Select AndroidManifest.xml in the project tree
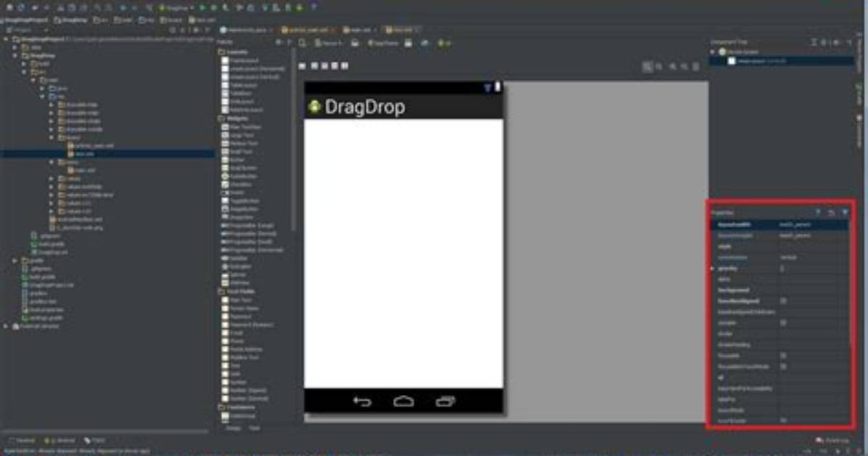This screenshot has width=868, height=456. [77, 219]
